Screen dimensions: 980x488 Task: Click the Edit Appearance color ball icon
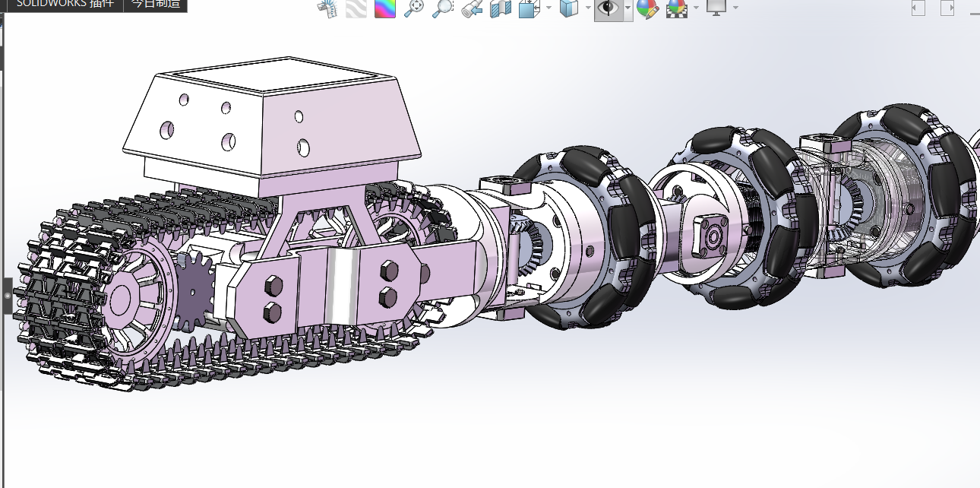pos(647,9)
